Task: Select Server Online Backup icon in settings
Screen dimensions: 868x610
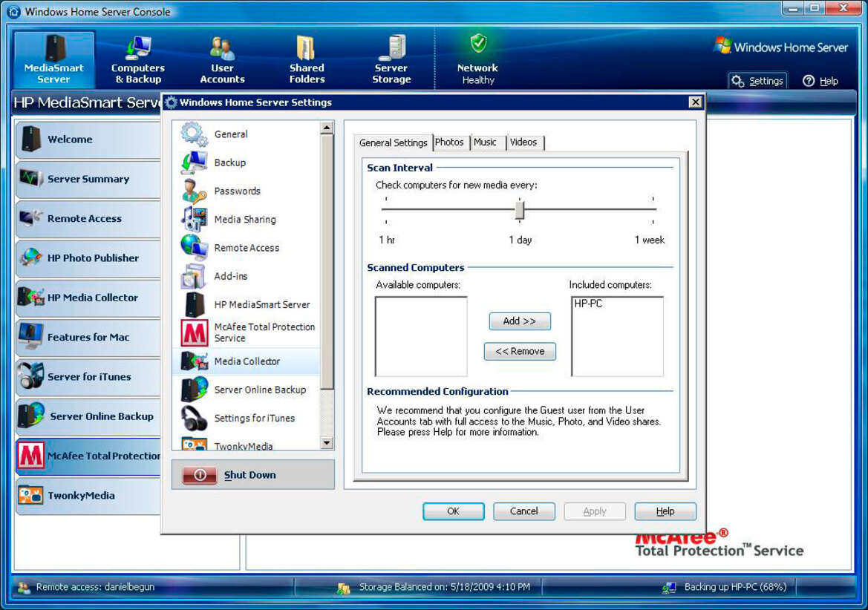Action: [194, 390]
